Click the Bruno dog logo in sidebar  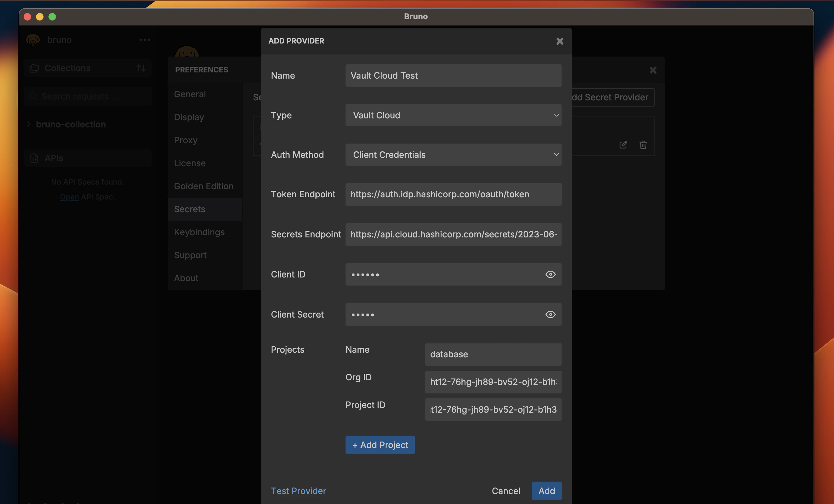(33, 40)
